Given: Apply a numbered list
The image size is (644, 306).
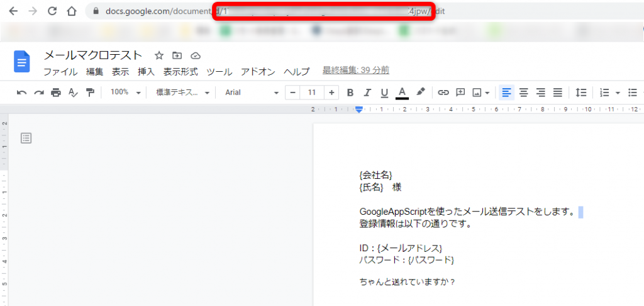Looking at the screenshot, I should click(x=604, y=93).
